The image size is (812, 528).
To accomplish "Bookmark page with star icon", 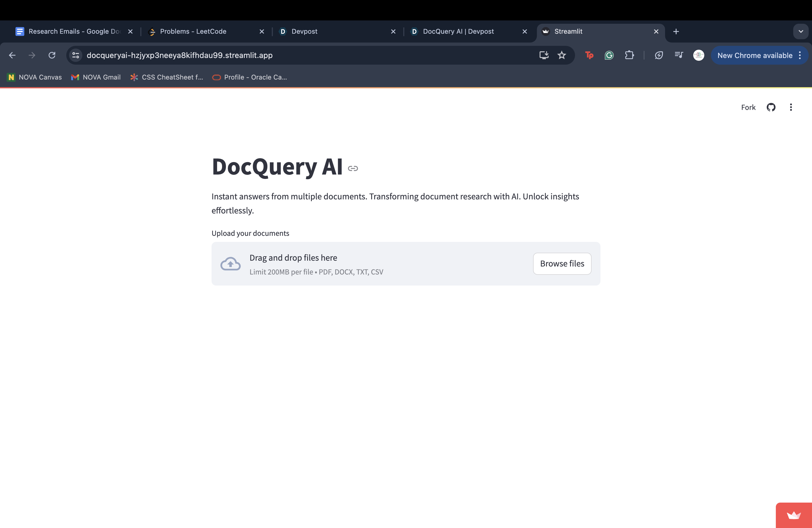I will tap(561, 55).
